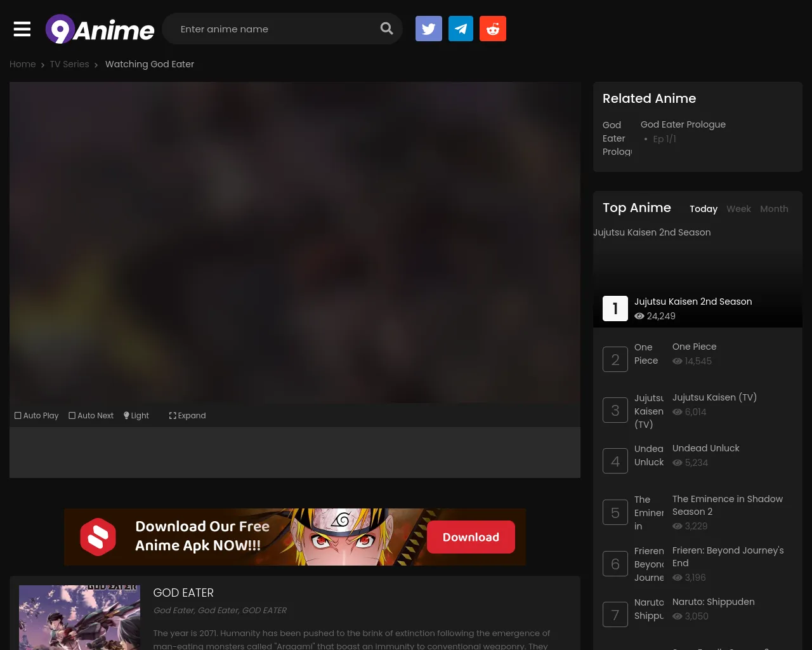Image resolution: width=812 pixels, height=650 pixels.
Task: Switch Top Anime to Today tab
Action: (x=704, y=209)
